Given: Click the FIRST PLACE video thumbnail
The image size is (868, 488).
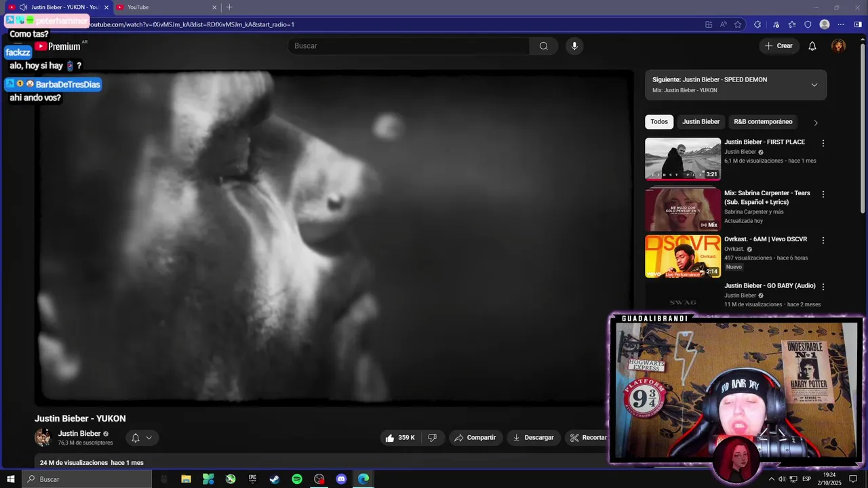Looking at the screenshot, I should (683, 159).
